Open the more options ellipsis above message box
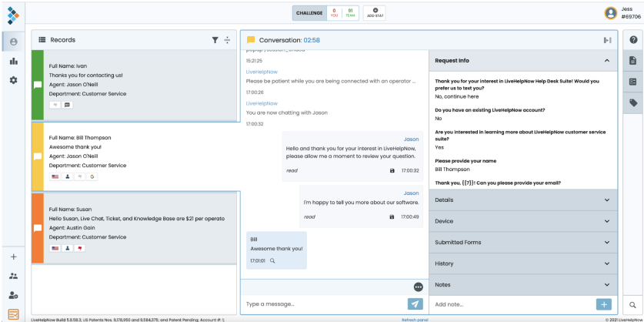The image size is (644, 322). pyautogui.click(x=418, y=287)
